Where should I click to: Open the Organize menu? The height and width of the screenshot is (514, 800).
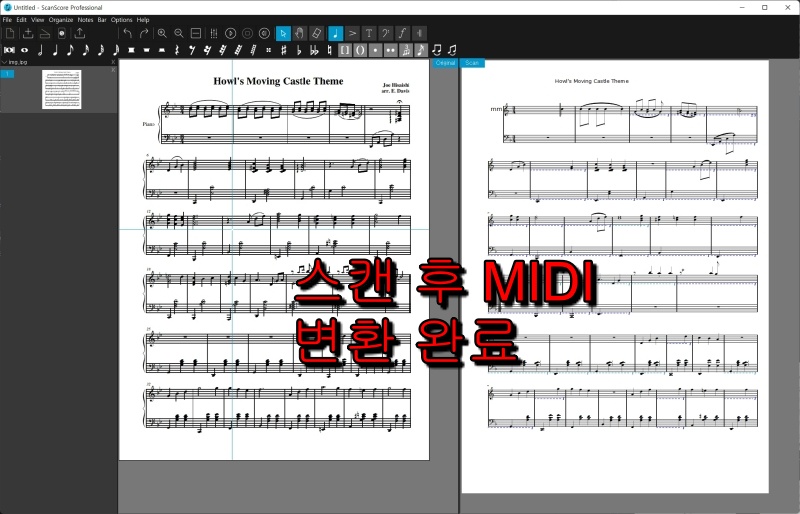(61, 20)
